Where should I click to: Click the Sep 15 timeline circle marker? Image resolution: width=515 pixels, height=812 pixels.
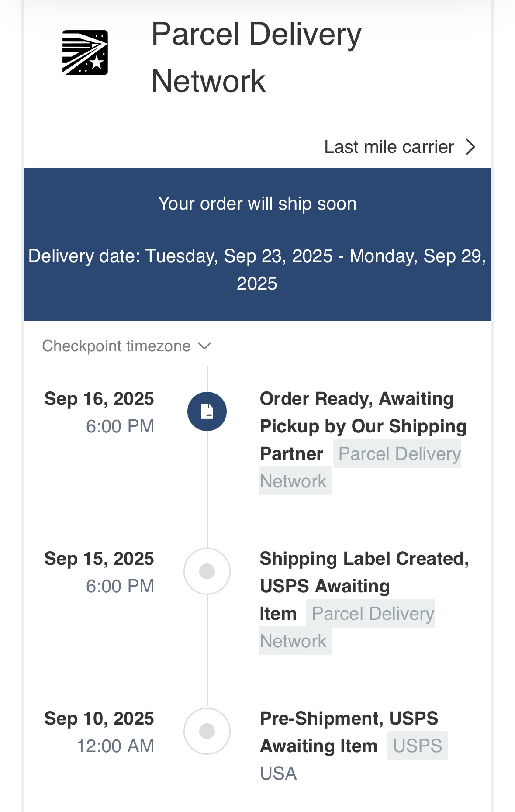(207, 571)
